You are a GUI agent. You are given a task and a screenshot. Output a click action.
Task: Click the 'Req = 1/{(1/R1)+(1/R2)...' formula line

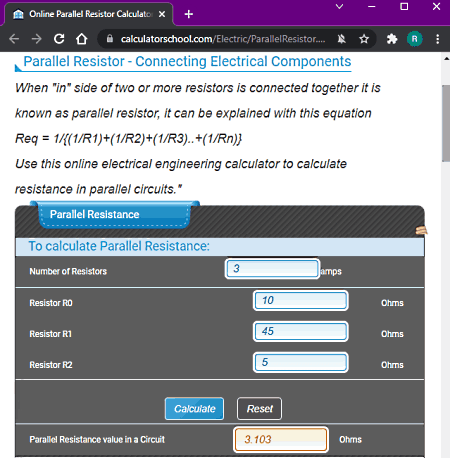tap(128, 138)
